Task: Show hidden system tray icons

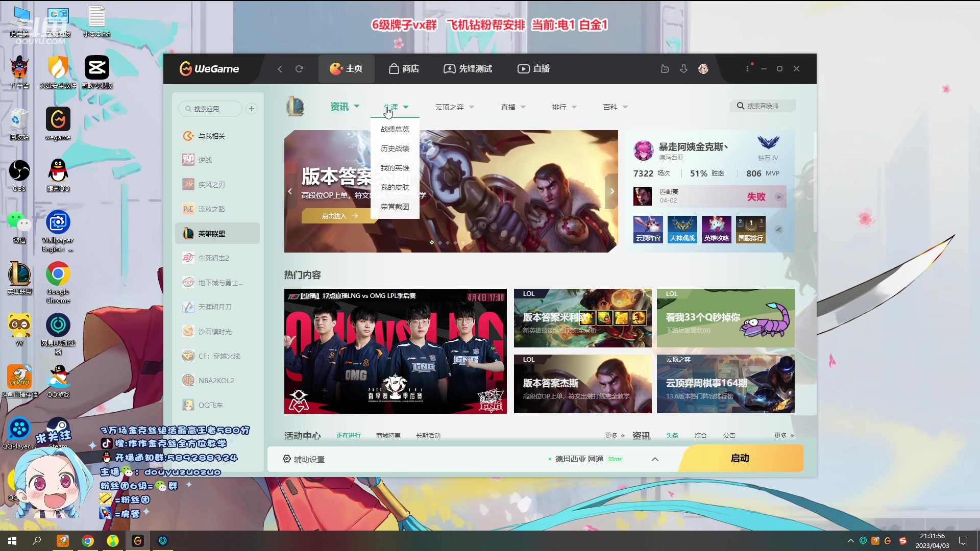Action: point(850,541)
